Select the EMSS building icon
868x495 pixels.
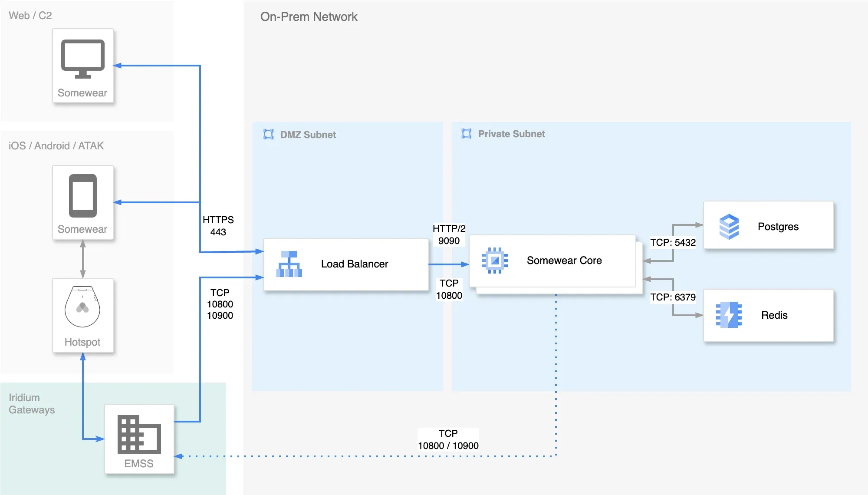(x=139, y=434)
